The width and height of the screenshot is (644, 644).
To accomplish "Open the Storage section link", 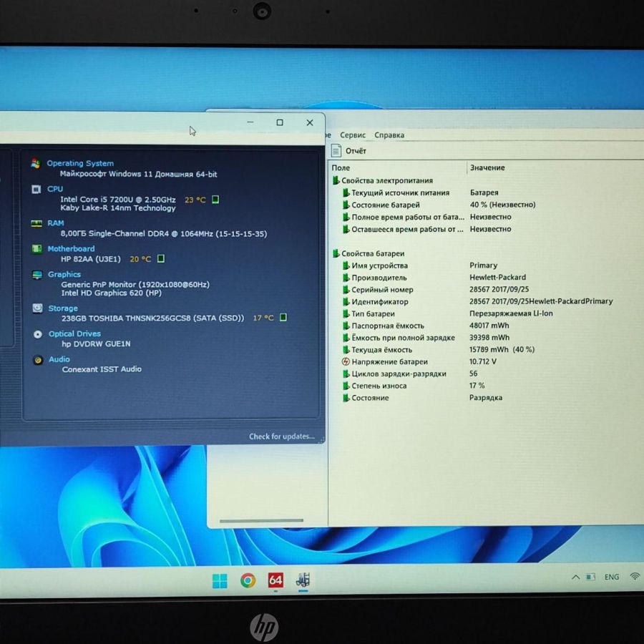I will pos(63,308).
